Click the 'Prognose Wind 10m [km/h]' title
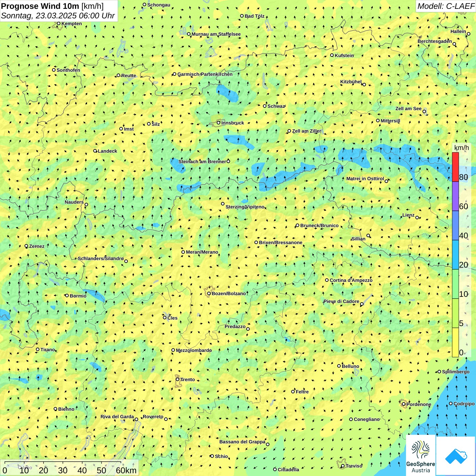This screenshot has width=476, height=476. [x=52, y=6]
